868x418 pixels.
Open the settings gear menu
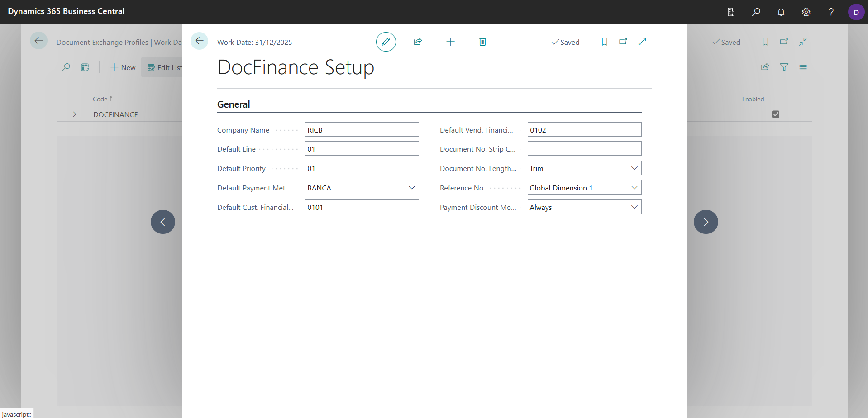pos(806,12)
